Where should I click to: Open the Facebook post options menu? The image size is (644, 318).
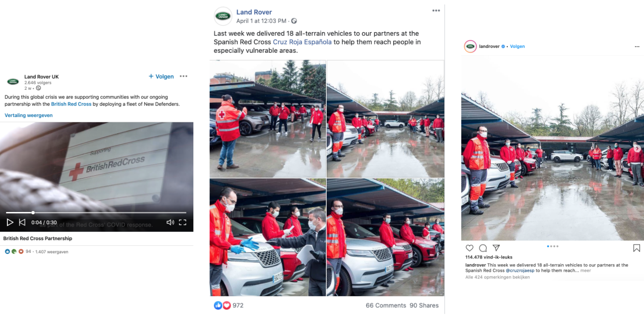pos(436,11)
